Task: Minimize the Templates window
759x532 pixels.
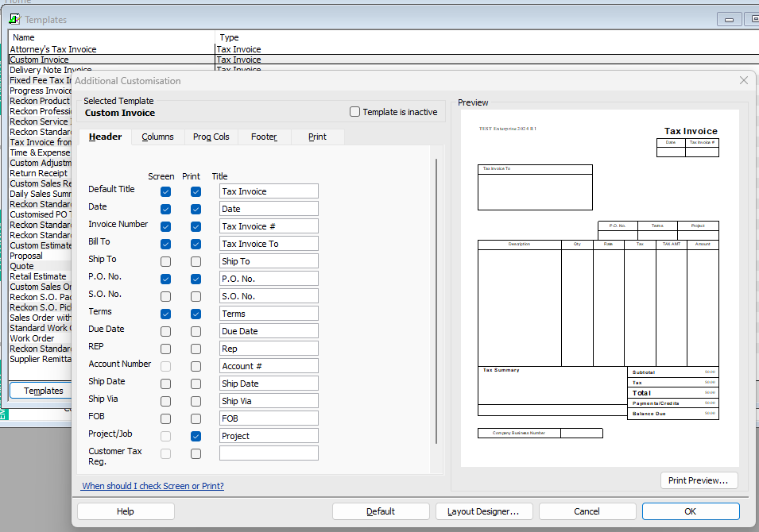Action: (729, 19)
